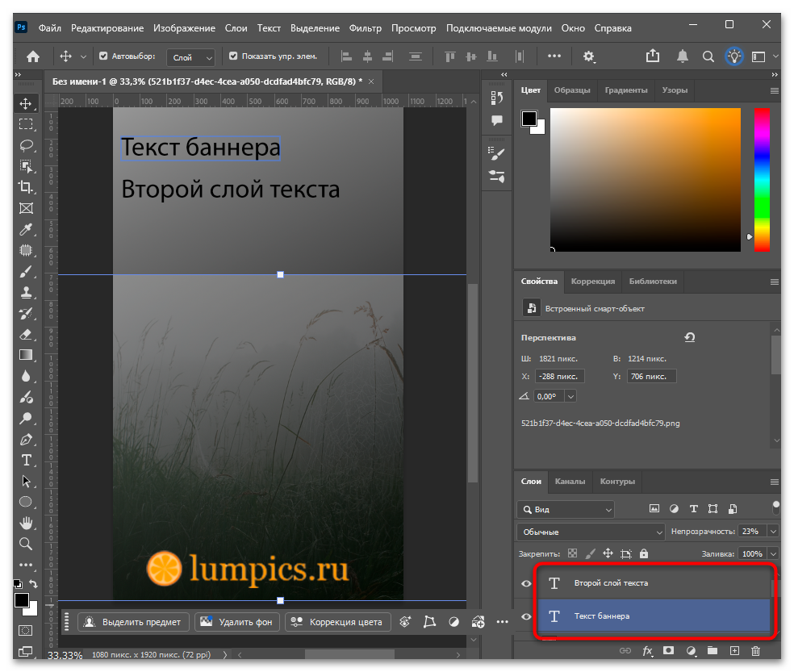Viewport: 794px width, 672px height.
Task: Hide the Текст баннера layer
Action: pos(526,616)
